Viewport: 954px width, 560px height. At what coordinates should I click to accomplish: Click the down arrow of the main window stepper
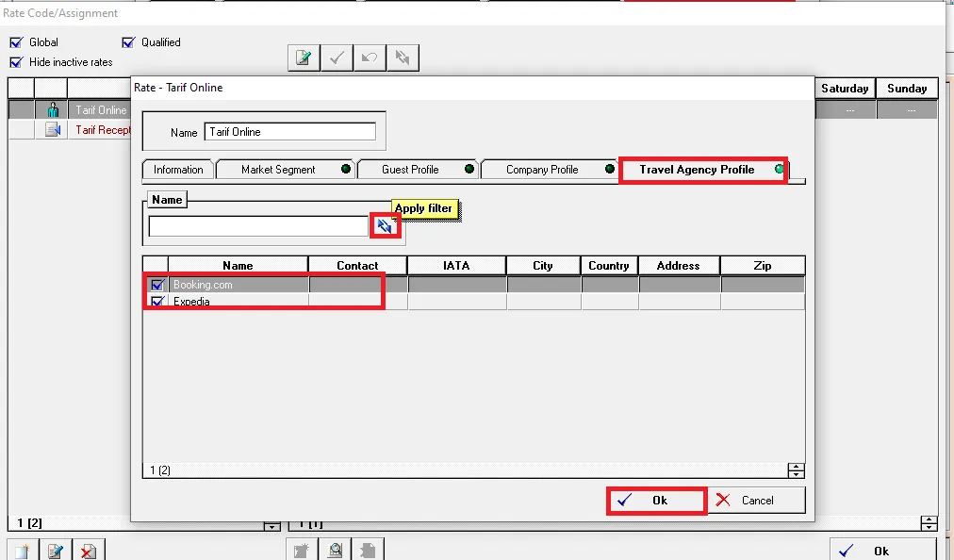pyautogui.click(x=929, y=526)
